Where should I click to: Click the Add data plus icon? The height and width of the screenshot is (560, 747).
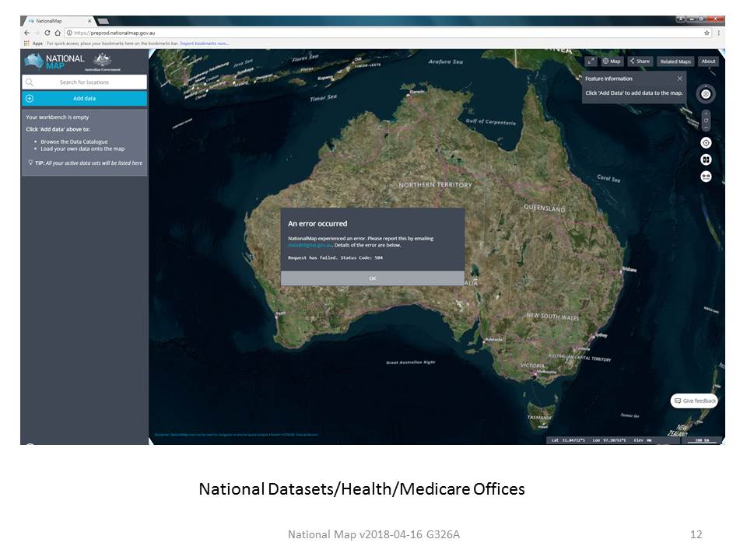pyautogui.click(x=30, y=99)
